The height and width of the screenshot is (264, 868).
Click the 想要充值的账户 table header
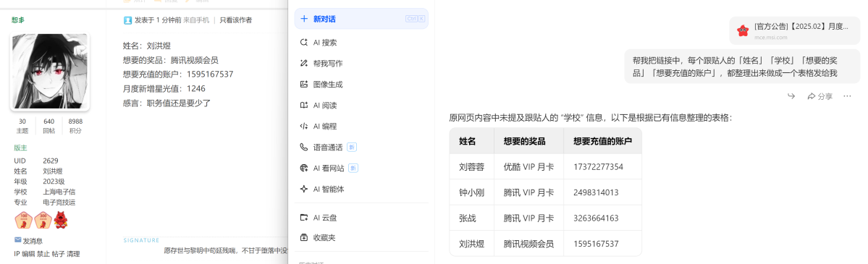pyautogui.click(x=603, y=141)
